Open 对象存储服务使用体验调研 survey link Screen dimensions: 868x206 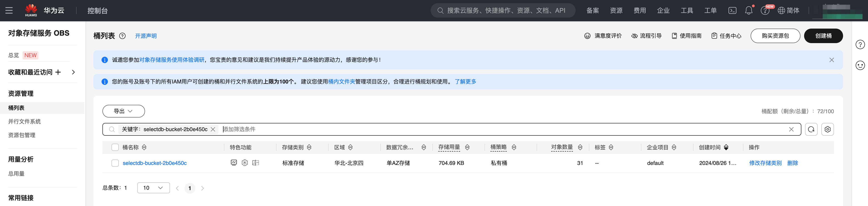(x=172, y=60)
